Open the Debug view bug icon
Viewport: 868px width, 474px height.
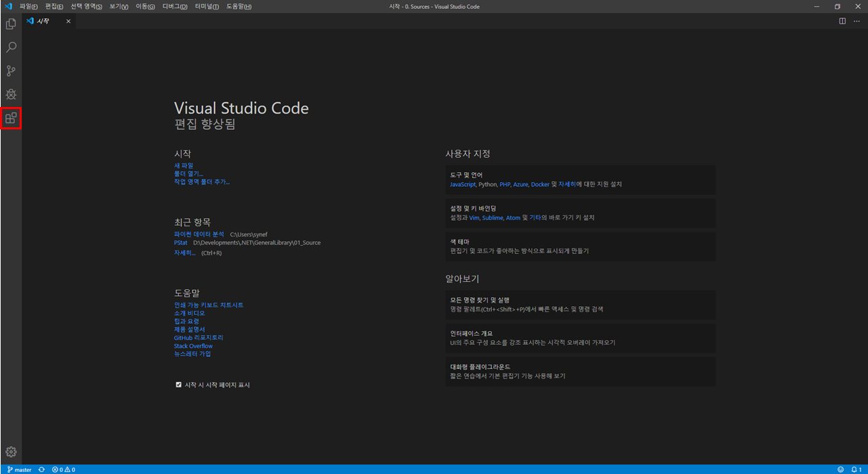11,94
